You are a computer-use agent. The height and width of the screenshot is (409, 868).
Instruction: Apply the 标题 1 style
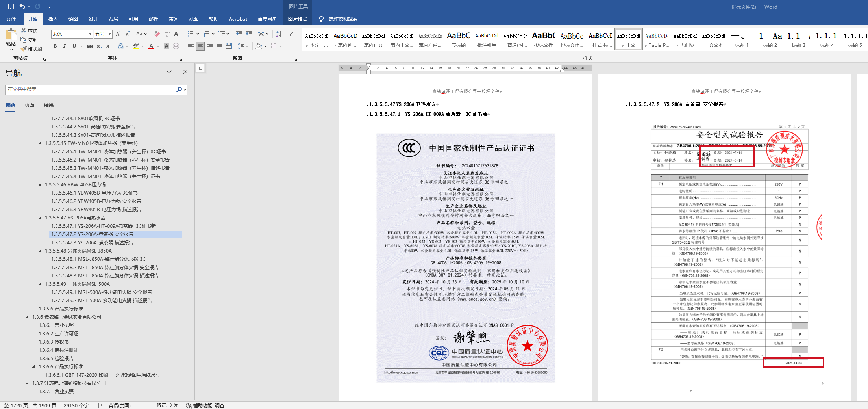pos(742,39)
